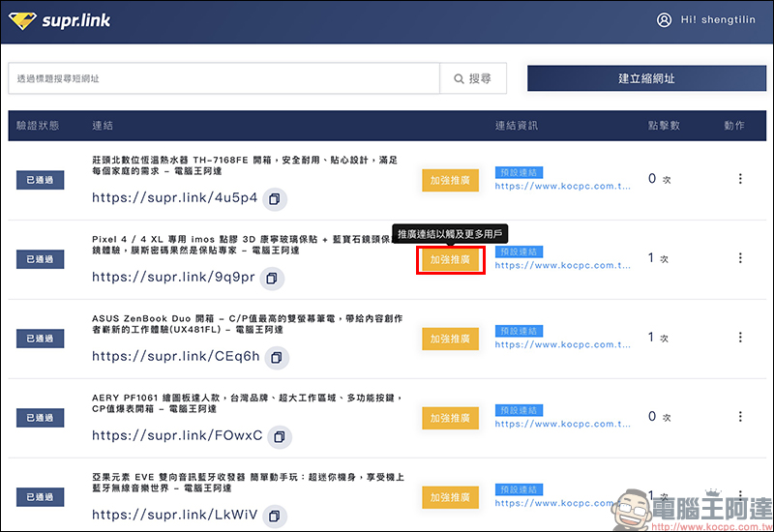The width and height of the screenshot is (774, 532).
Task: Open actions menu for the 9q9pr row
Action: [x=740, y=257]
